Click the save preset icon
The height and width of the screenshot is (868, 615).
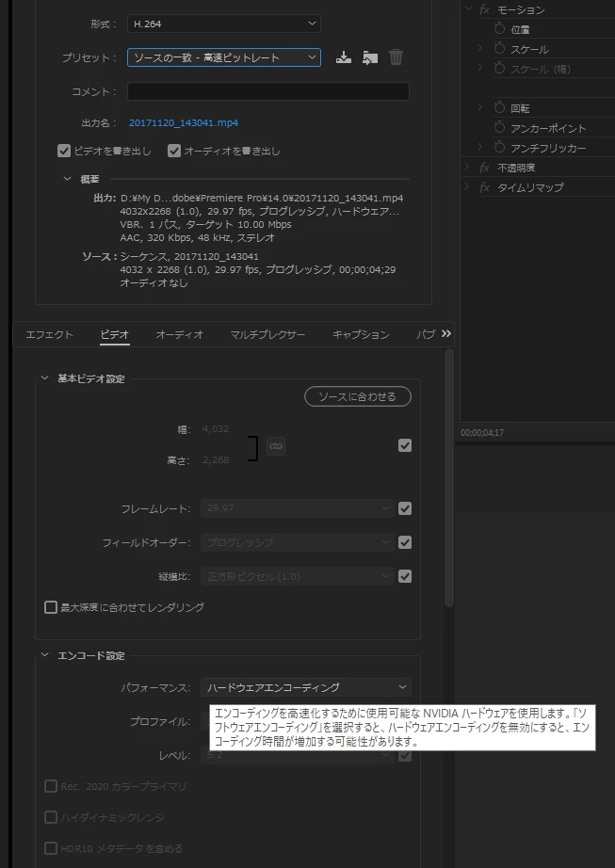coord(343,57)
